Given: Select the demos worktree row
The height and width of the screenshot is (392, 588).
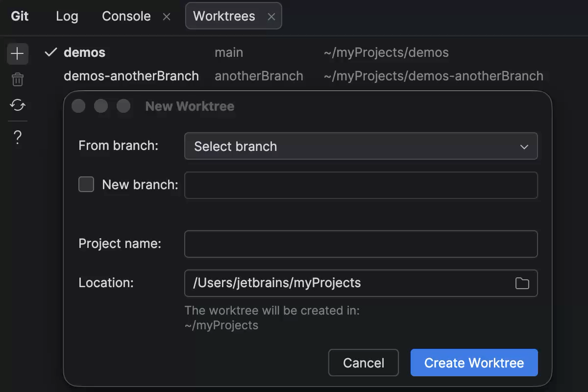Looking at the screenshot, I should (84, 52).
